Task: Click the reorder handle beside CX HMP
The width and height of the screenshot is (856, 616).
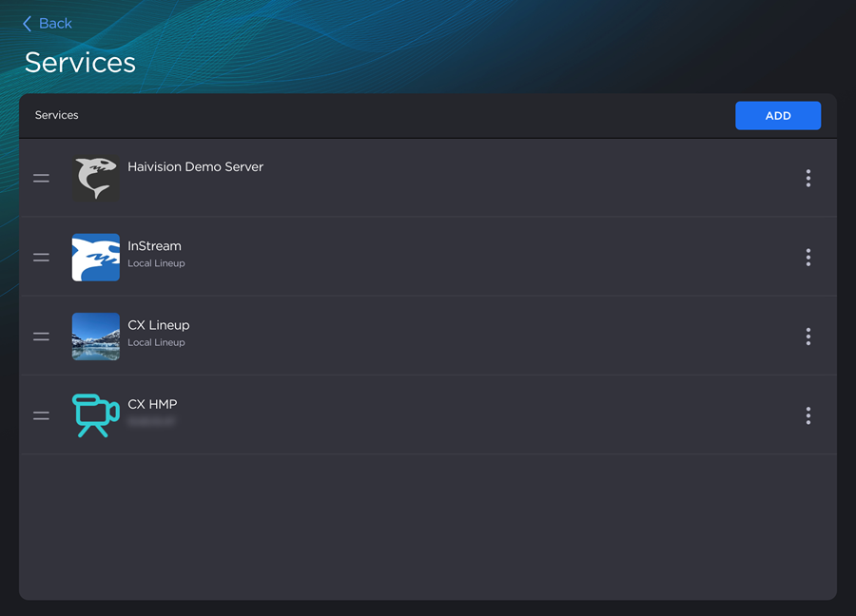Action: coord(41,415)
